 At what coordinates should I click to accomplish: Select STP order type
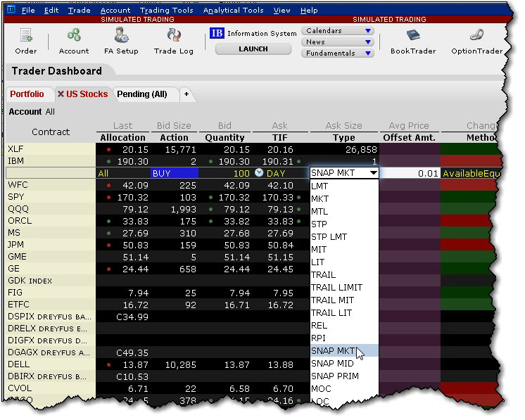[x=344, y=224]
